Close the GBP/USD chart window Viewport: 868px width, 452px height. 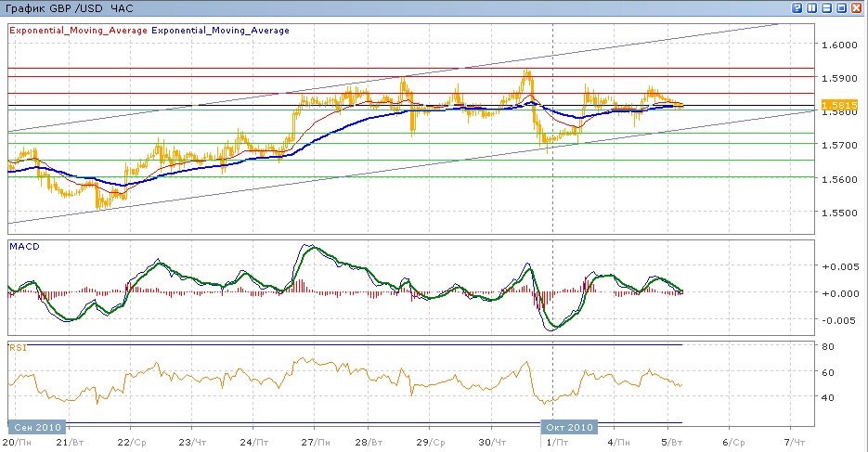(857, 7)
